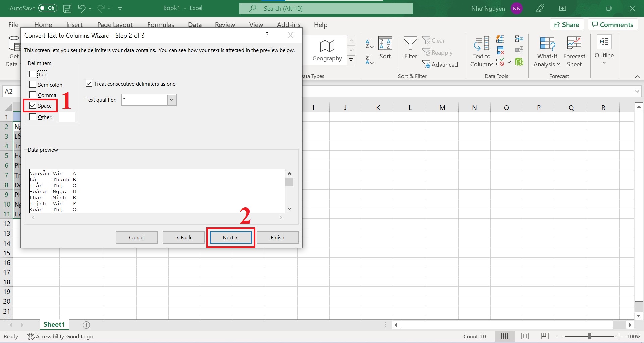This screenshot has width=644, height=343.
Task: Expand the Undo history arrow
Action: point(90,8)
